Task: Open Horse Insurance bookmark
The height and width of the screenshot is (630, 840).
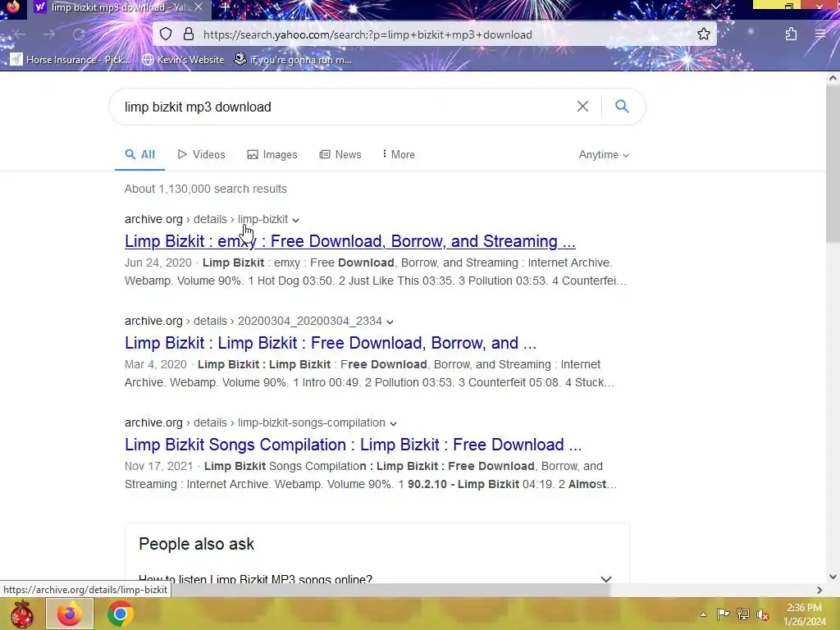Action: point(70,59)
